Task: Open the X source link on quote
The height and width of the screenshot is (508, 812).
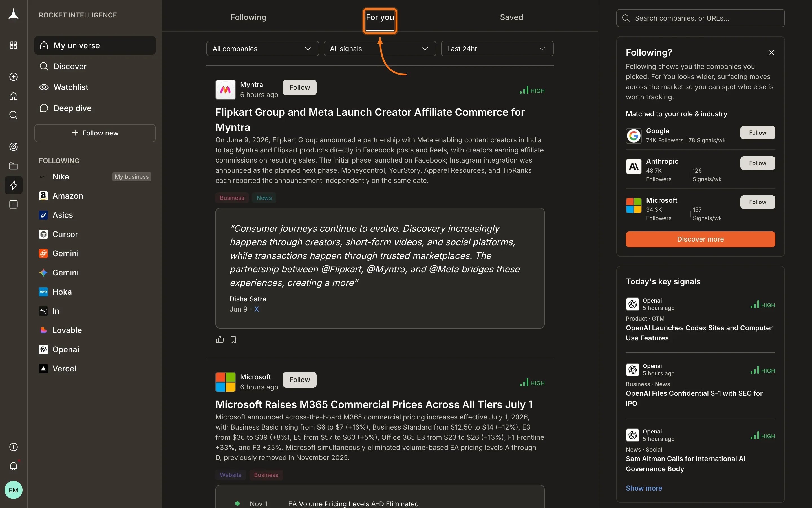Action: click(256, 309)
